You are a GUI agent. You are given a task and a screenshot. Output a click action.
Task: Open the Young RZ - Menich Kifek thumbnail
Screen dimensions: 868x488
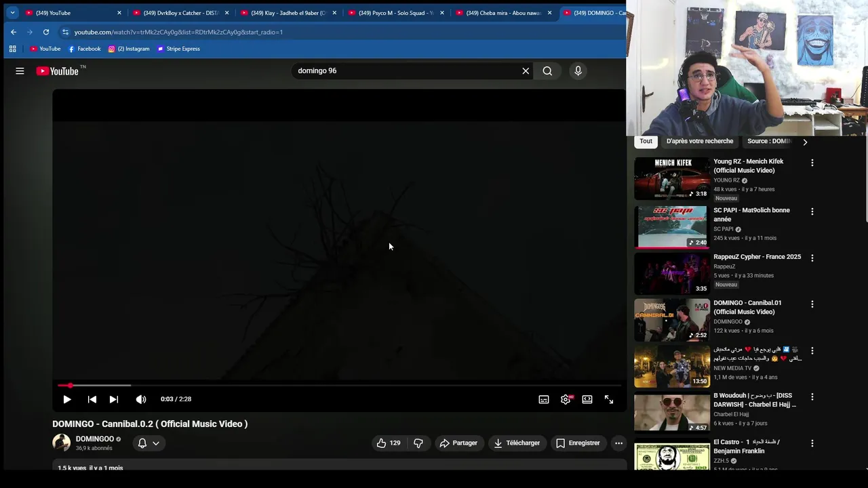click(x=672, y=178)
